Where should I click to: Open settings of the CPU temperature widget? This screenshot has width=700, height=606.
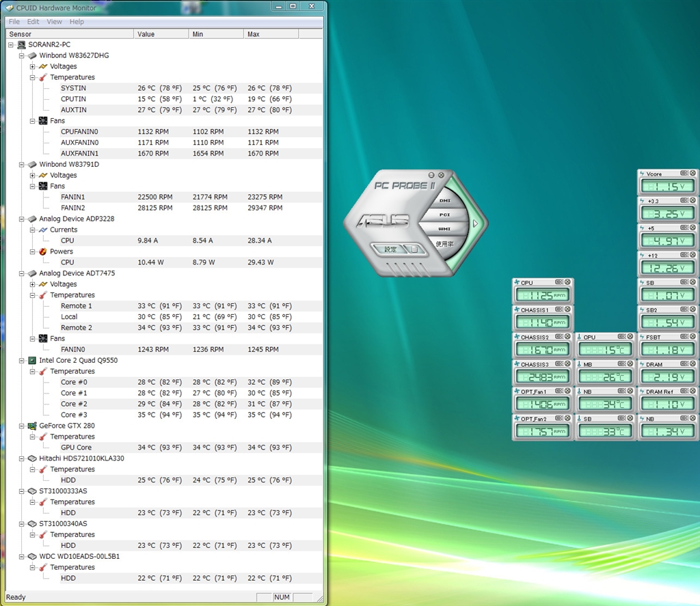(x=622, y=336)
